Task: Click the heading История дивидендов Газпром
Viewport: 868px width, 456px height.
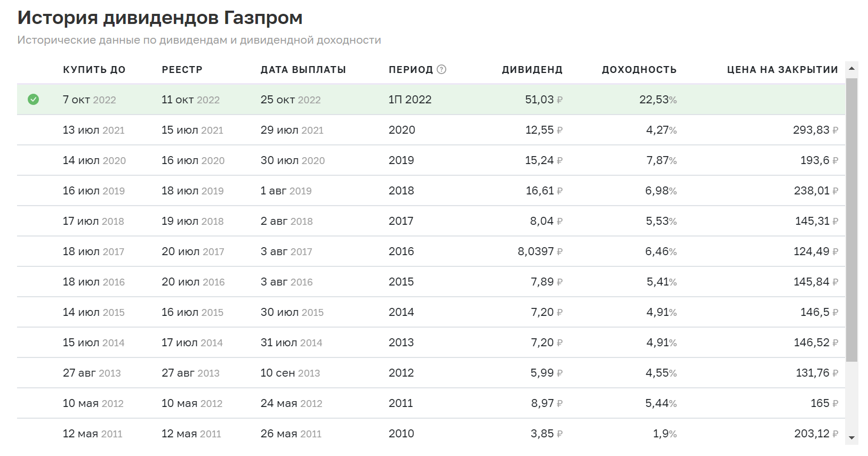Action: point(160,18)
